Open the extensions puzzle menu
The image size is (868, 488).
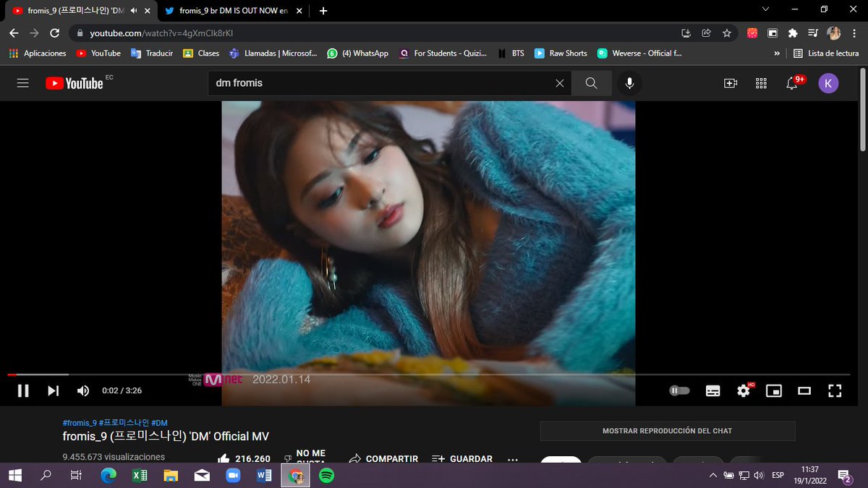coord(793,33)
